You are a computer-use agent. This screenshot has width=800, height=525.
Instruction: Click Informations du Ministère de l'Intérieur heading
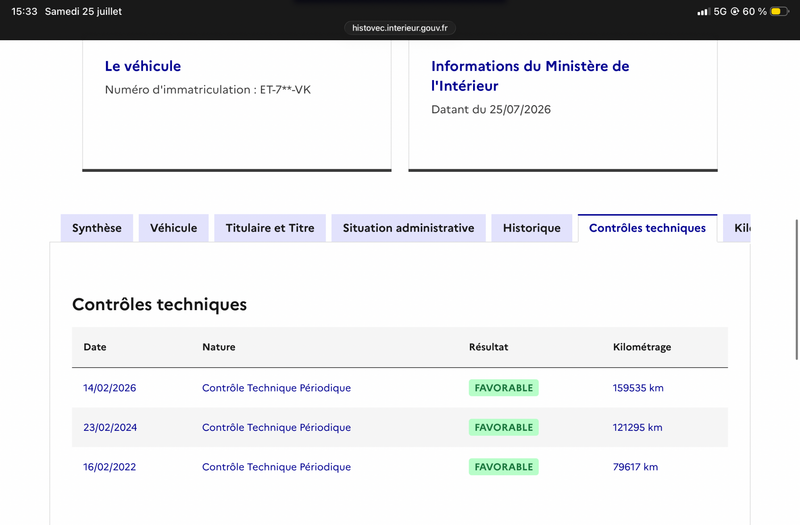(530, 76)
